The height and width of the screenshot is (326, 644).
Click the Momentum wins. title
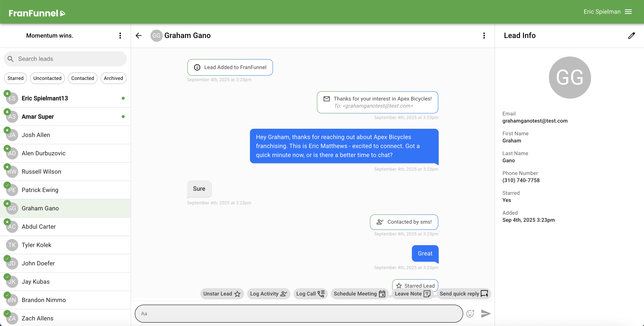[50, 36]
